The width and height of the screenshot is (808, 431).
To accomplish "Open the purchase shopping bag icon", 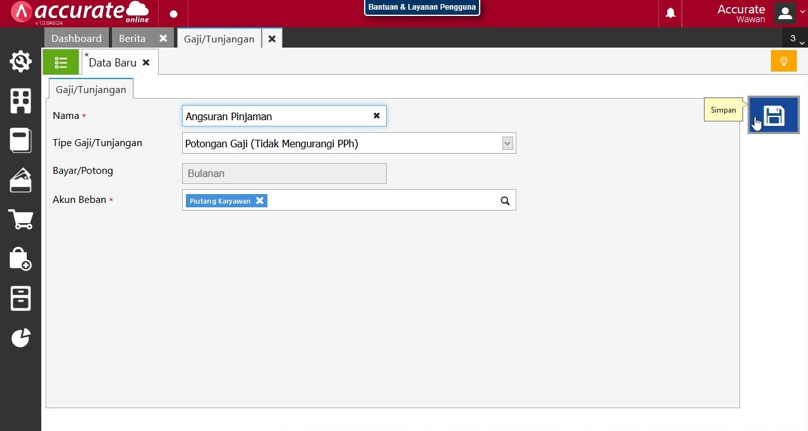I will [x=21, y=259].
